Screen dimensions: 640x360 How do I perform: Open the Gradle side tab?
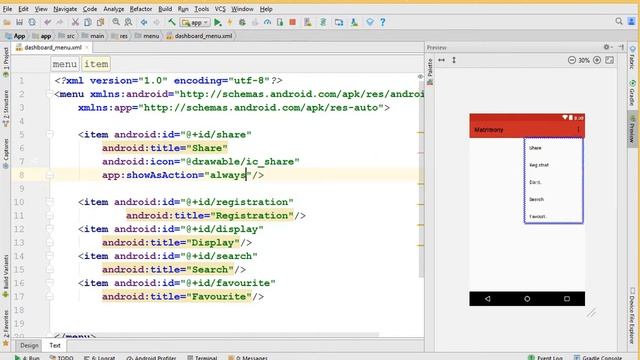click(x=632, y=93)
